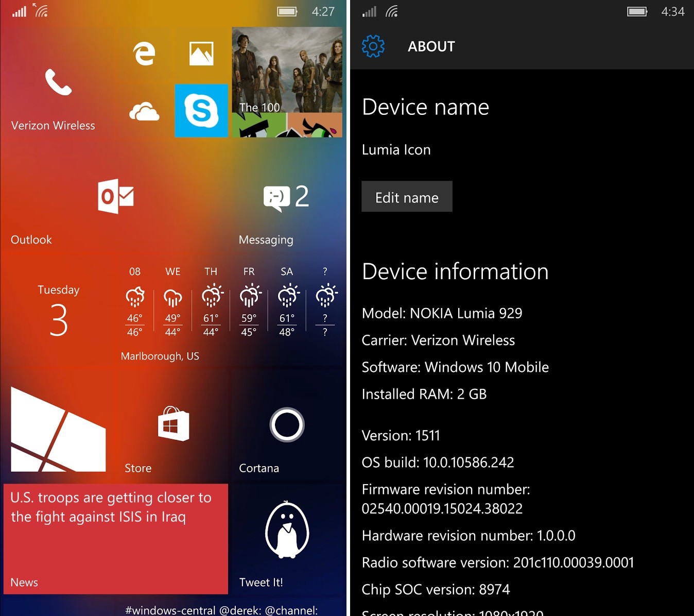Read the ISIS news story tile
Image resolution: width=694 pixels, height=616 pixels.
pyautogui.click(x=115, y=538)
